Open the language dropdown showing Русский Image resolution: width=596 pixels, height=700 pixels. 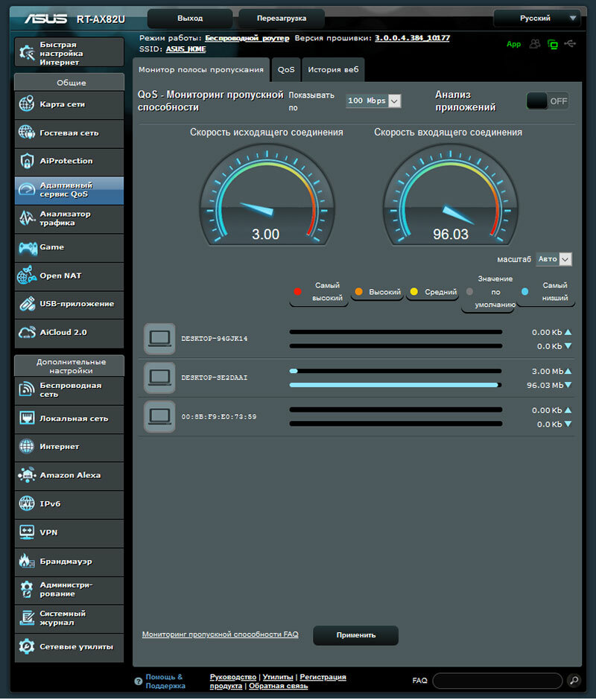[x=538, y=19]
